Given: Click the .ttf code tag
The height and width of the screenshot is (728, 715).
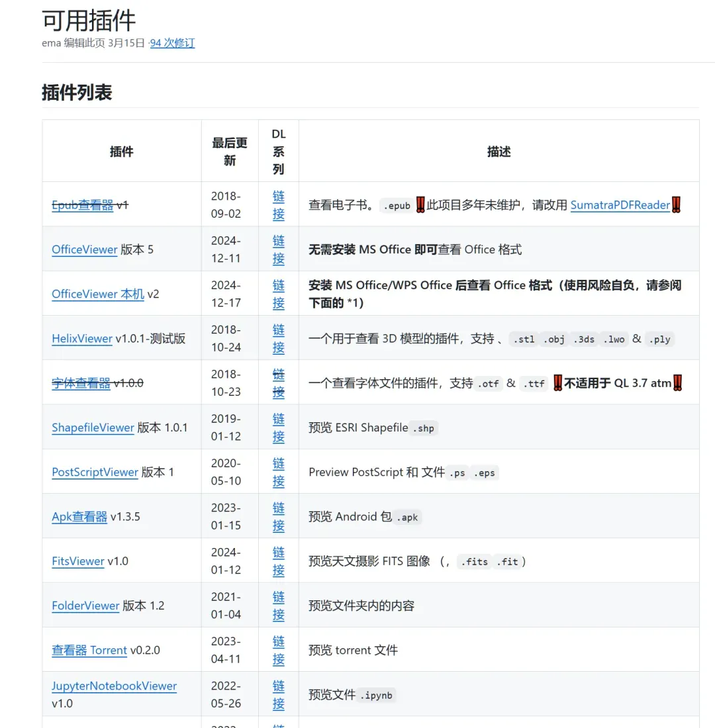Looking at the screenshot, I should click(x=534, y=384).
